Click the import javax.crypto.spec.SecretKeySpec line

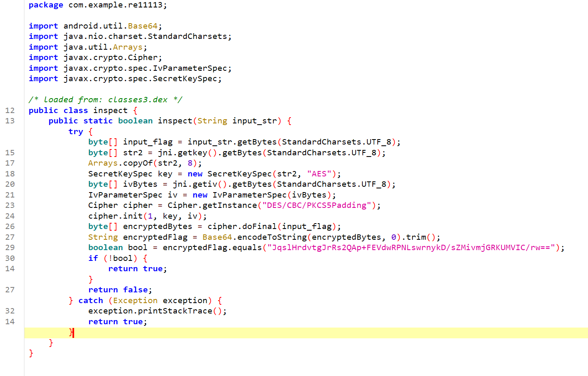(125, 79)
